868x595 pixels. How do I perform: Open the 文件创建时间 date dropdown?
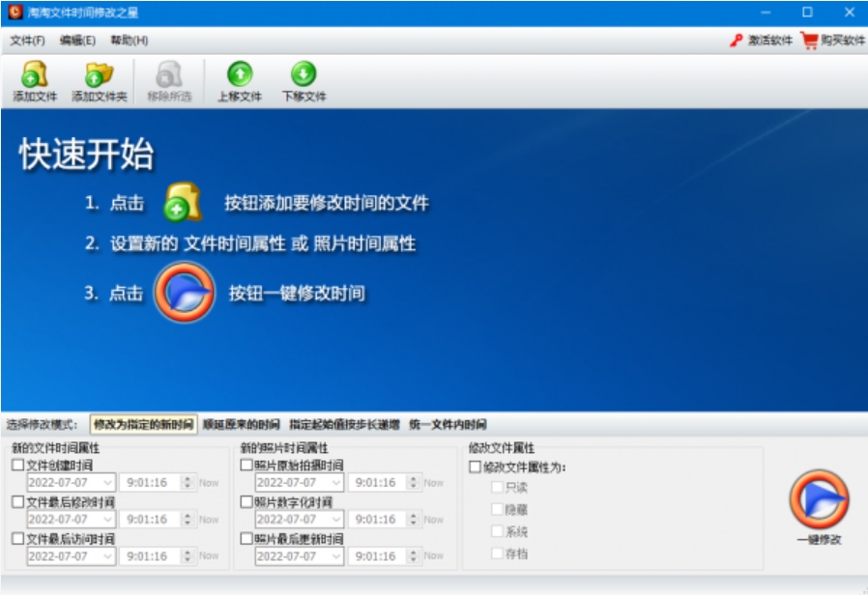(x=107, y=483)
